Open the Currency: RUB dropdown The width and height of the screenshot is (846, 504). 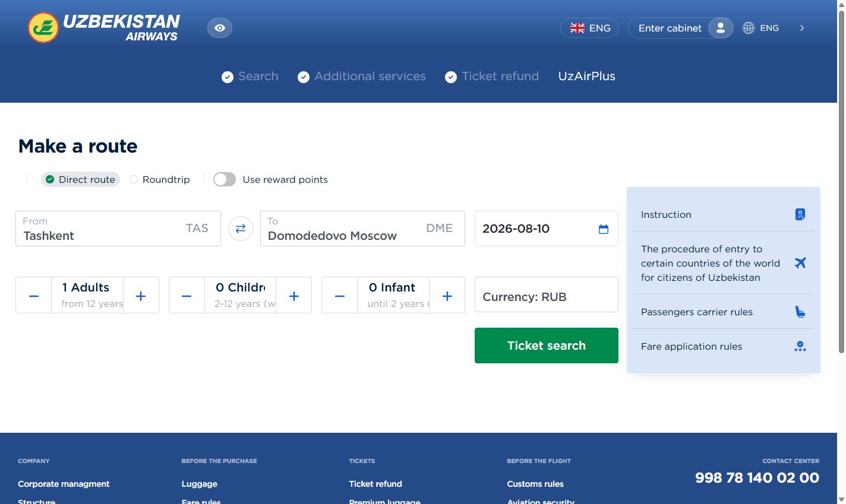[547, 295]
